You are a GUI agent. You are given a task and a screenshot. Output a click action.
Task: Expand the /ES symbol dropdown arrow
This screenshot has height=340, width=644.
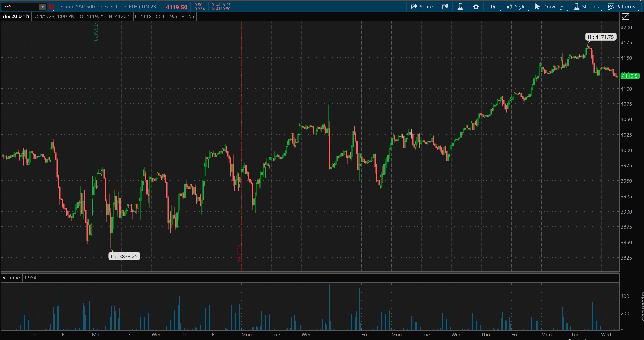click(43, 7)
